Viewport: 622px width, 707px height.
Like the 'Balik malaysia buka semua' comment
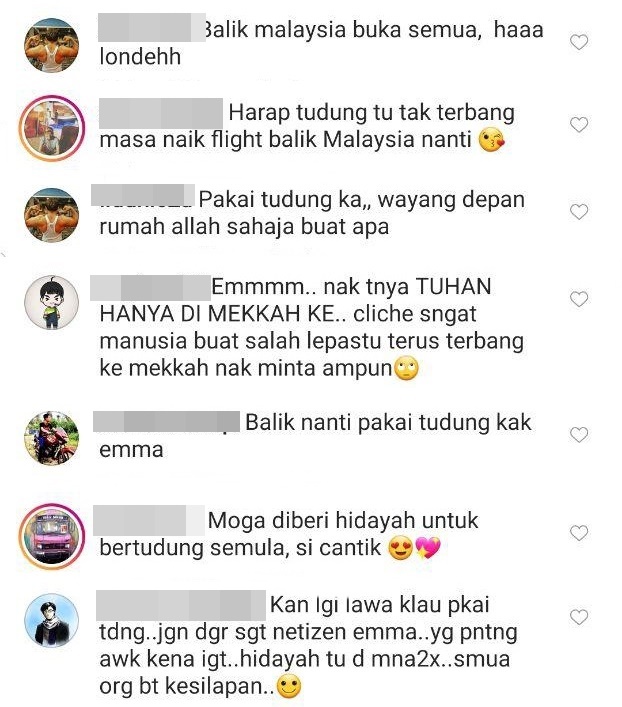[579, 42]
